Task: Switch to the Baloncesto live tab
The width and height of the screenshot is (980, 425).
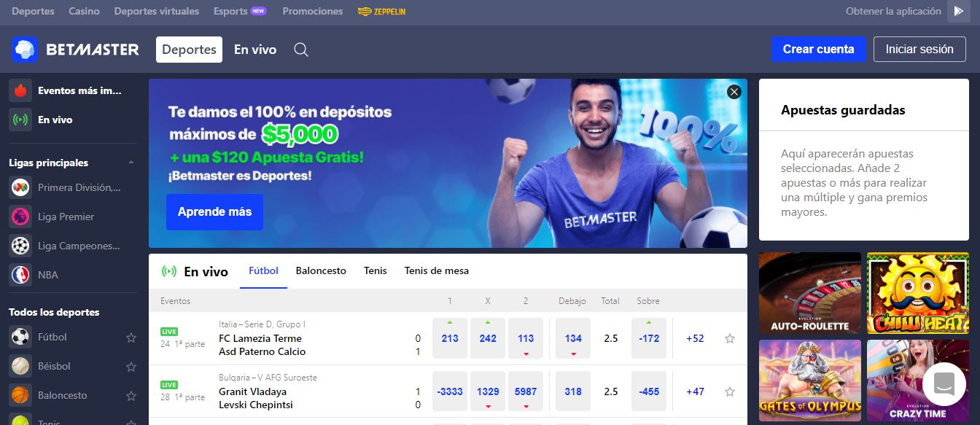Action: [x=321, y=270]
